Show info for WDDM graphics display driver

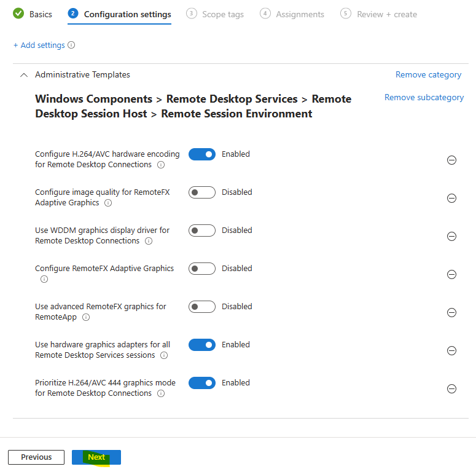(x=149, y=241)
